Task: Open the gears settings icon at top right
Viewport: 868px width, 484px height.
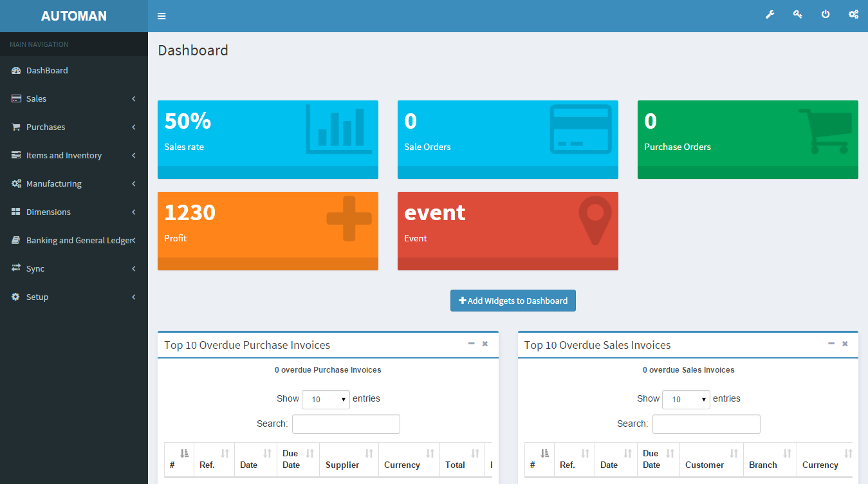Action: click(853, 14)
